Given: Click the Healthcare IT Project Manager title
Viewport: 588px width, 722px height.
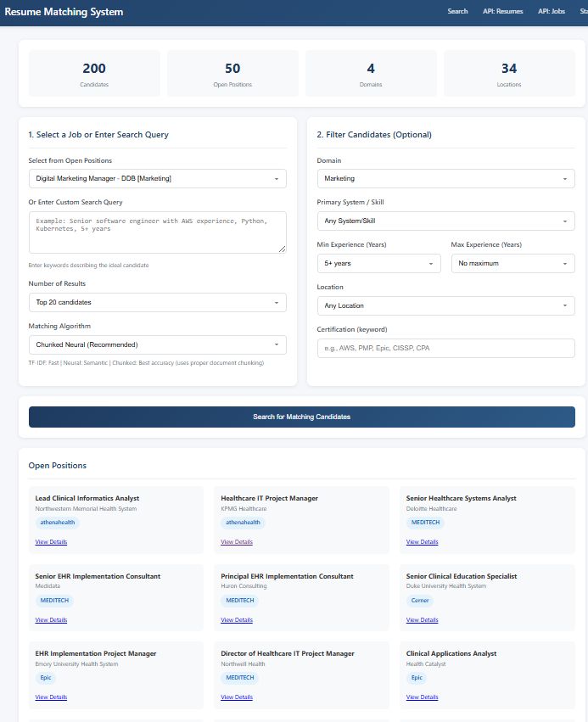Looking at the screenshot, I should (x=269, y=498).
